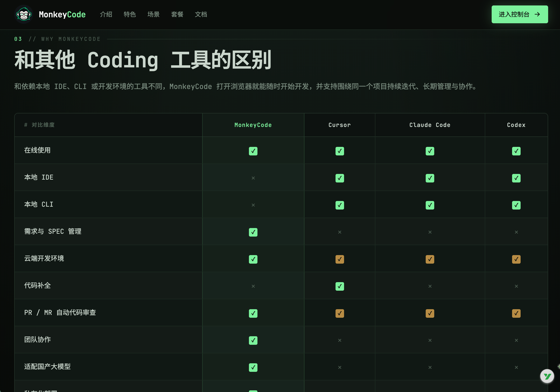Click Codex cross mark in 适配国产大模型 row
The height and width of the screenshot is (392, 560).
click(x=516, y=368)
